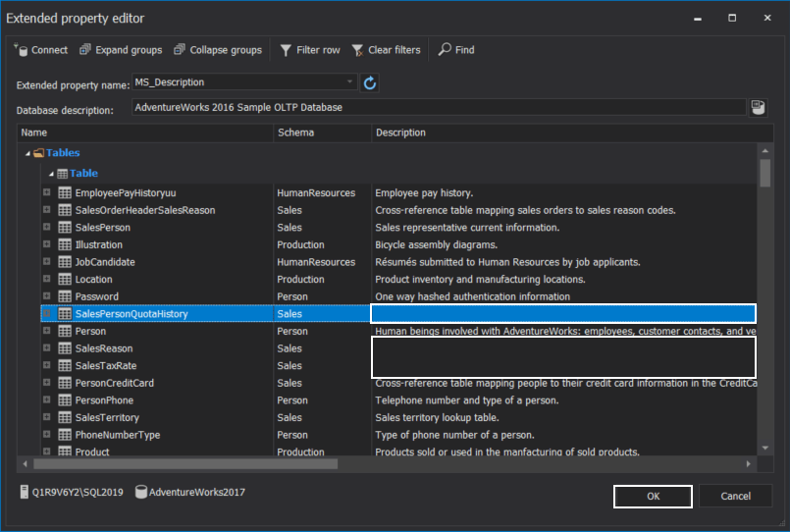
Task: Expand the PersonCreditCard row
Action: point(46,383)
